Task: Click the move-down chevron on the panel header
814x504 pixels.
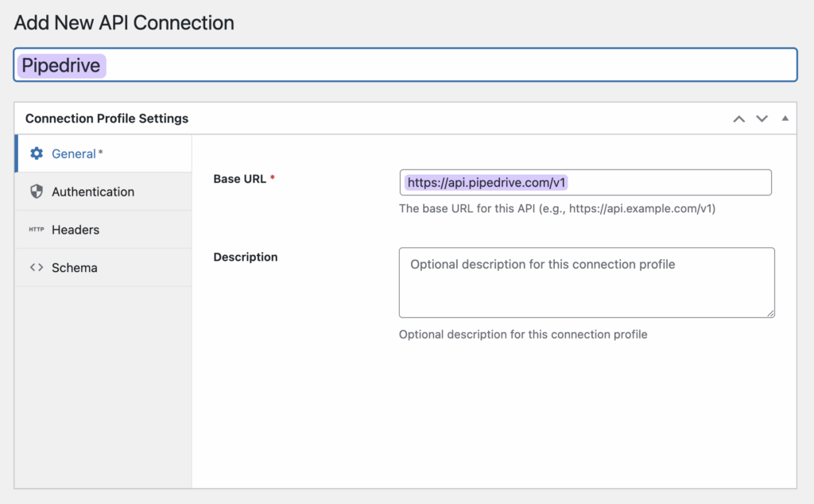Action: (762, 118)
